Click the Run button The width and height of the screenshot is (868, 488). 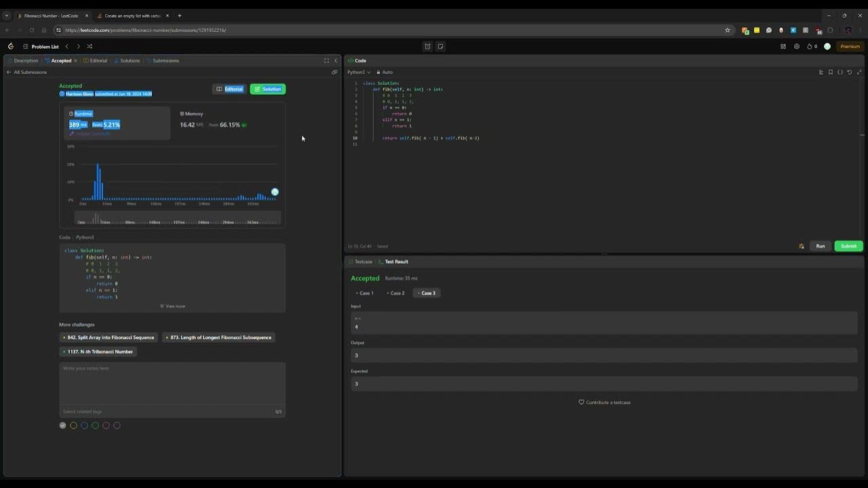point(821,246)
